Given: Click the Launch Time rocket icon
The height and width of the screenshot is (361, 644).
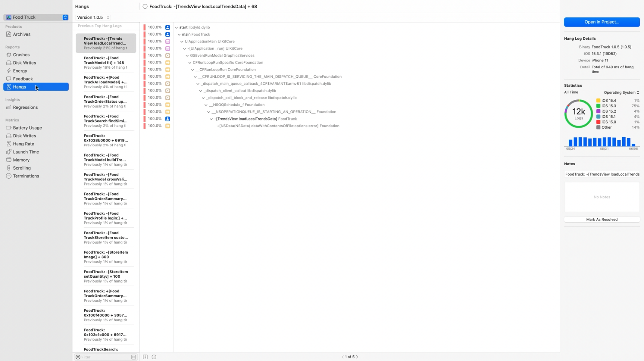Looking at the screenshot, I should pos(9,152).
